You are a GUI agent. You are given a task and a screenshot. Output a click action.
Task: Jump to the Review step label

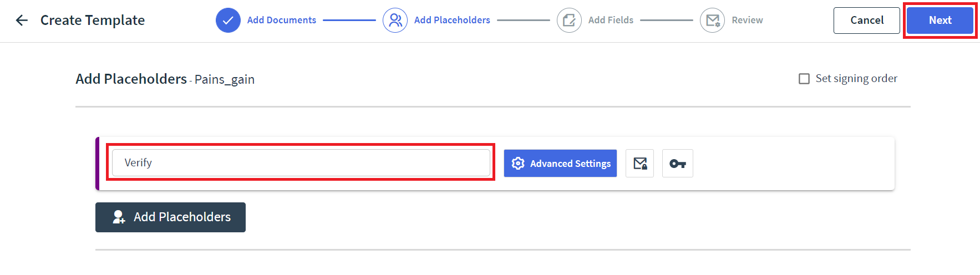(747, 21)
